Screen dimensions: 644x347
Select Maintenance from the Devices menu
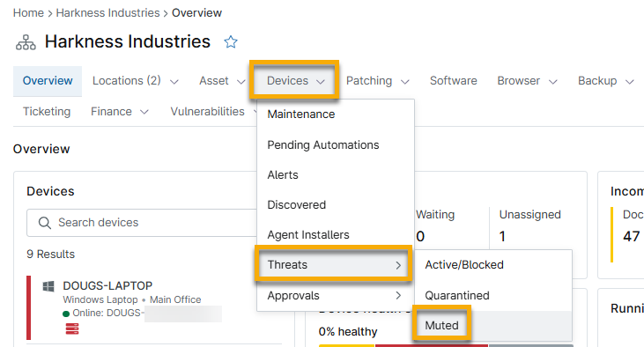point(335,114)
